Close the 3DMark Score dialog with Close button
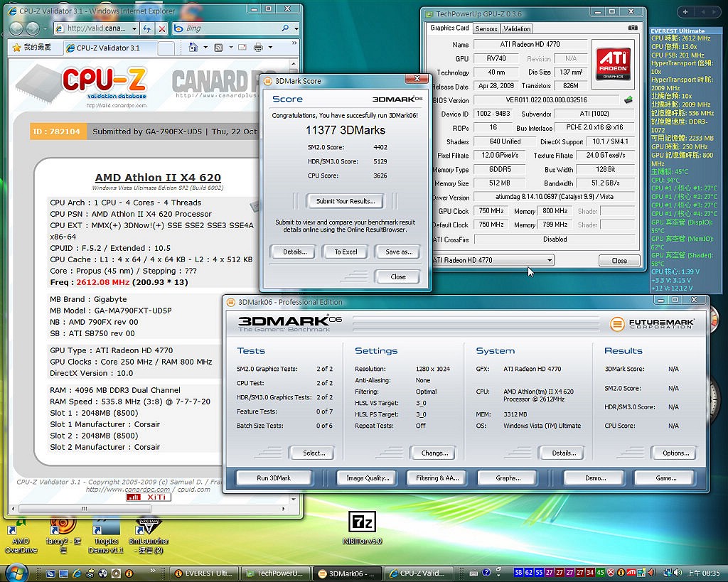Image resolution: width=728 pixels, height=582 pixels. coord(397,276)
